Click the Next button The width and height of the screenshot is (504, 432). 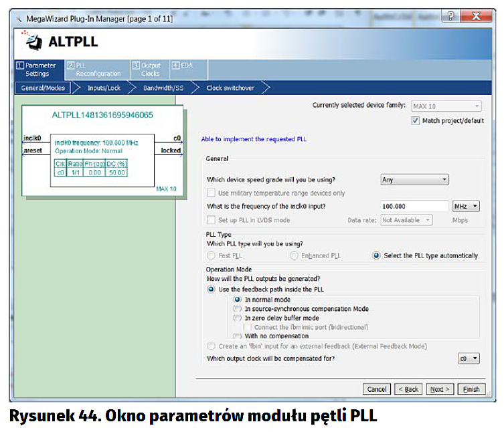click(440, 389)
